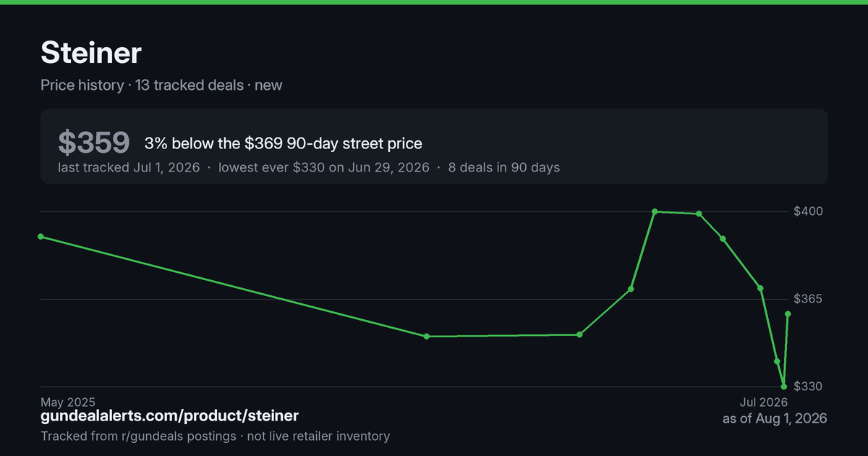Image resolution: width=868 pixels, height=456 pixels.
Task: Click the '8 deals in 90 days' text
Action: click(x=504, y=167)
